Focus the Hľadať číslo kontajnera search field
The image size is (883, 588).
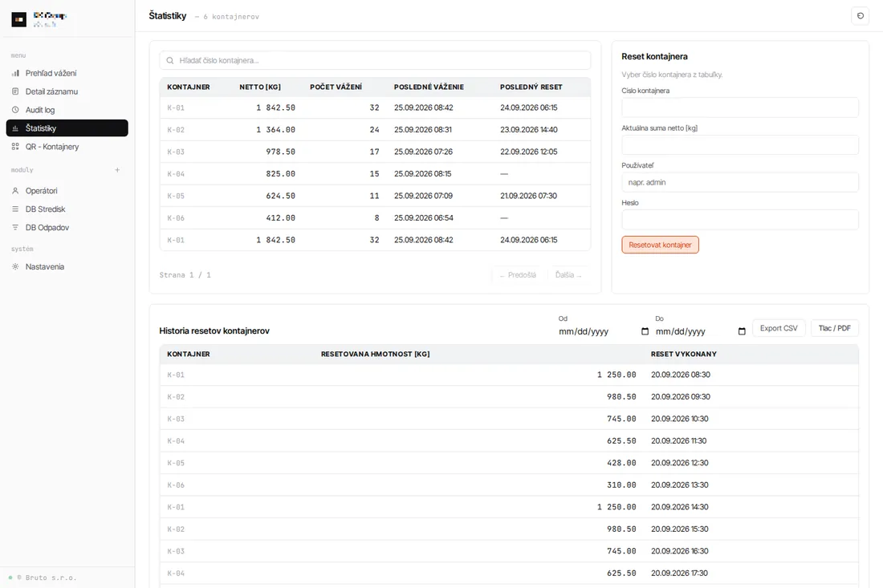(x=375, y=60)
